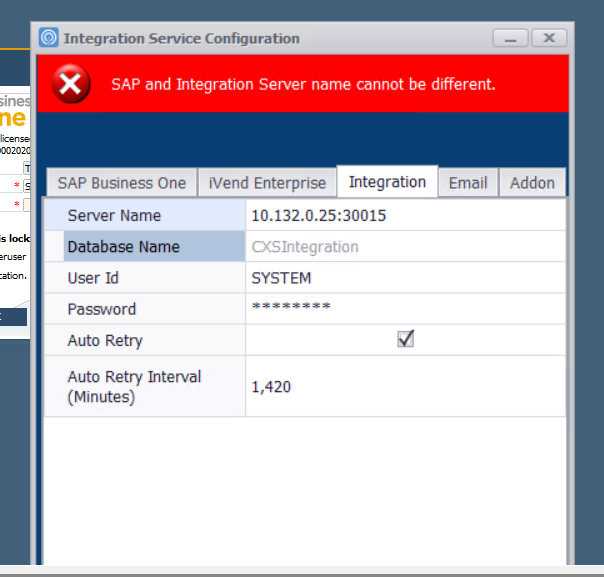Open the Email tab
This screenshot has height=577, width=604.
pyautogui.click(x=468, y=183)
